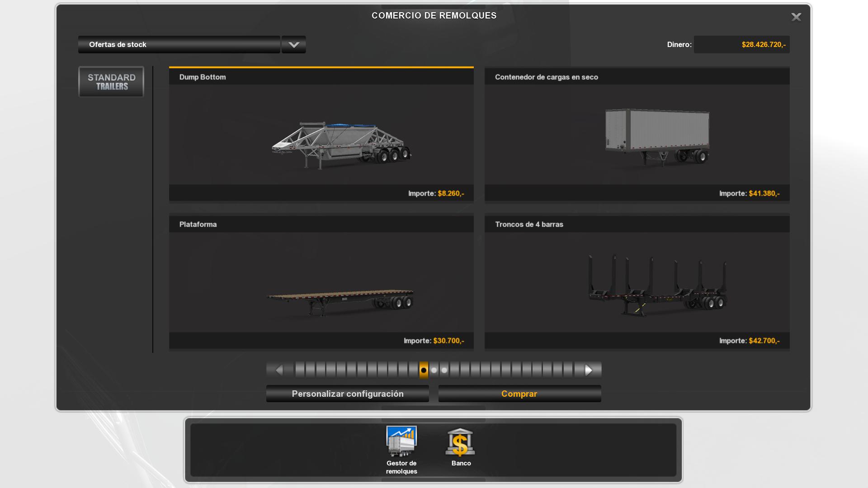Select the second white dot page marker
The width and height of the screenshot is (868, 488).
pyautogui.click(x=444, y=371)
